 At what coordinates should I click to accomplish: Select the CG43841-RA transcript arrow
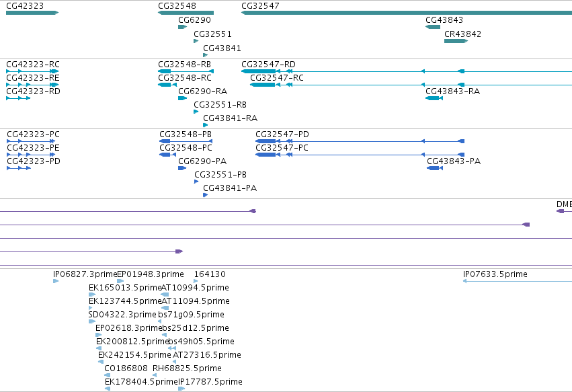tap(206, 125)
